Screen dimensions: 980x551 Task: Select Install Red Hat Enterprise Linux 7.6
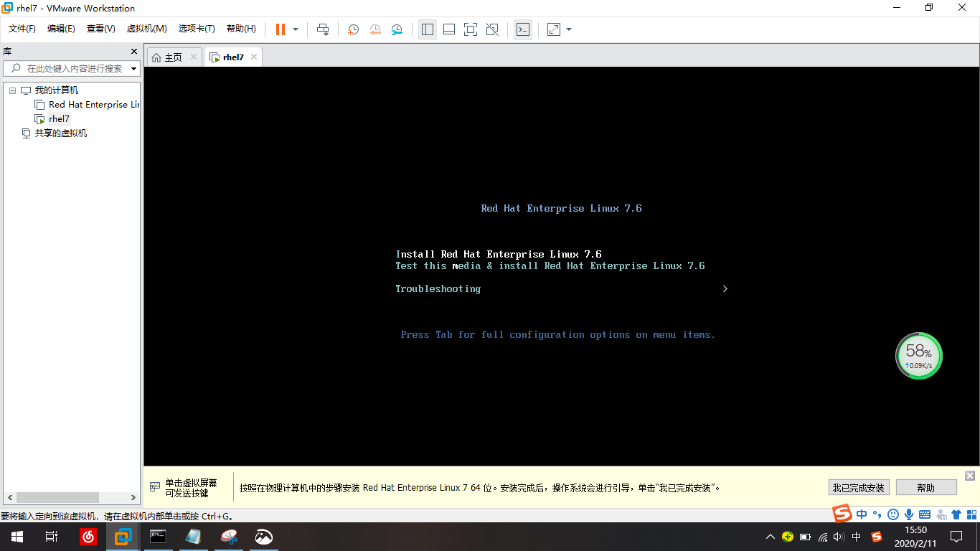point(499,254)
